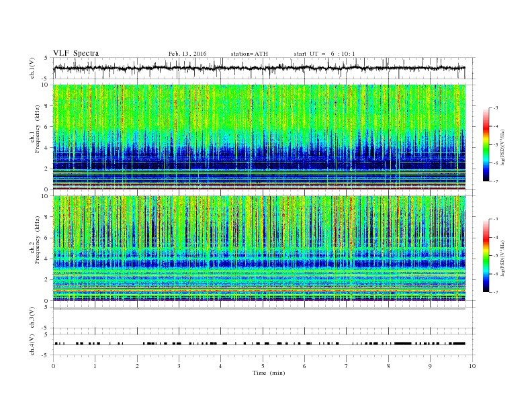Image resolution: width=532 pixels, height=411 pixels.
Task: Click the "8" kHz tick of ch.1 spectrogram
Action: [47, 106]
